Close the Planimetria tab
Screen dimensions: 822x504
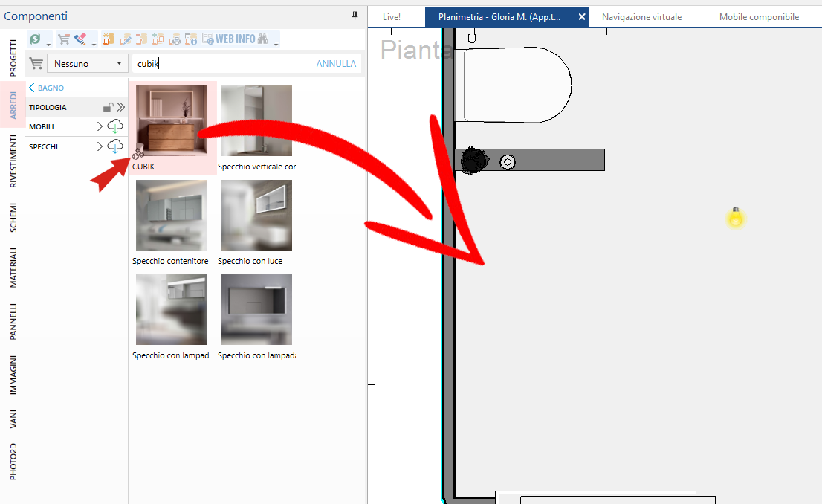pyautogui.click(x=582, y=17)
